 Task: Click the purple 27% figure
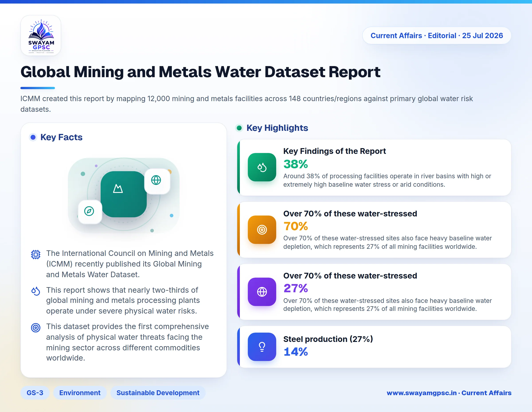tap(295, 288)
